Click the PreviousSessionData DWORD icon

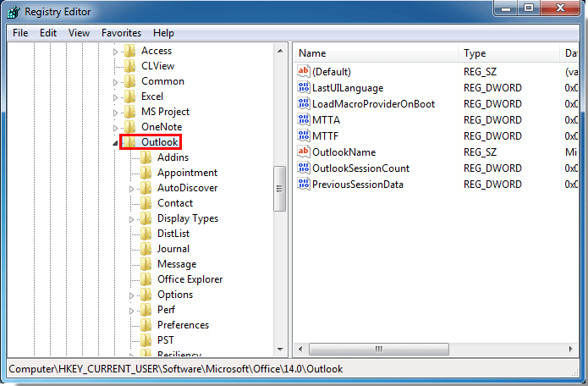point(304,185)
